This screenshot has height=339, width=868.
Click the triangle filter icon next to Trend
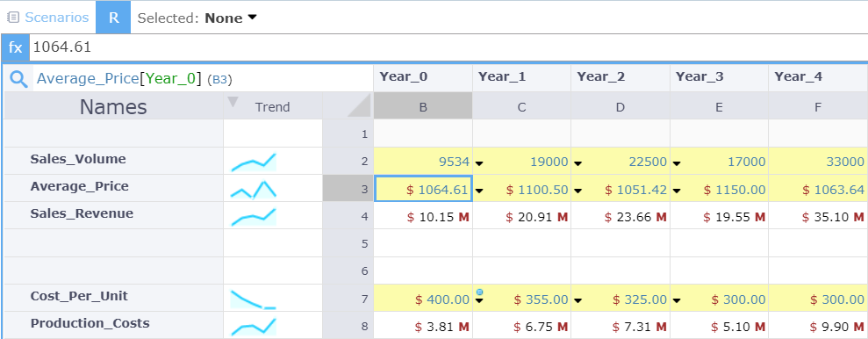tap(233, 102)
